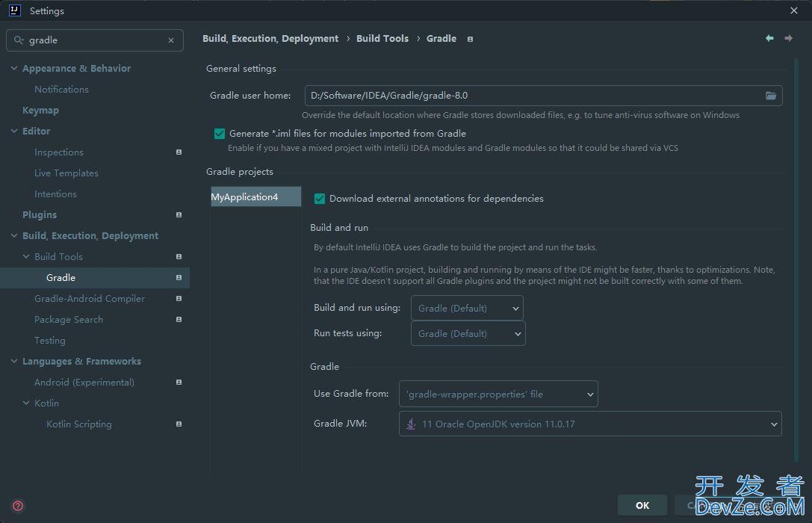Browse folder for Gradle user home
The image size is (812, 523).
click(771, 96)
